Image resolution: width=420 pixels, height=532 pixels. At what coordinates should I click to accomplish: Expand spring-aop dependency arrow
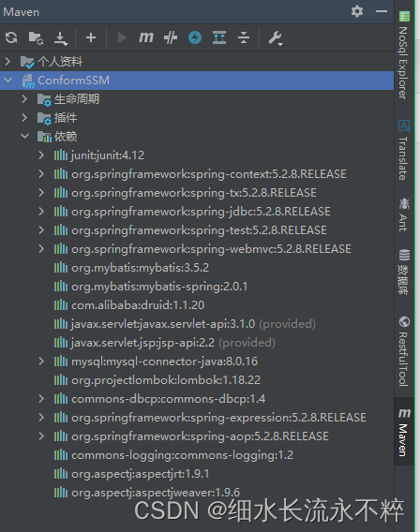pos(41,436)
